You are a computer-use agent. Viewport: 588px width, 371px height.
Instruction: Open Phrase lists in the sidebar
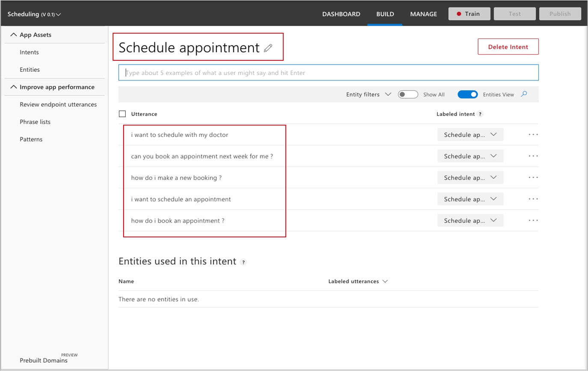pos(35,122)
